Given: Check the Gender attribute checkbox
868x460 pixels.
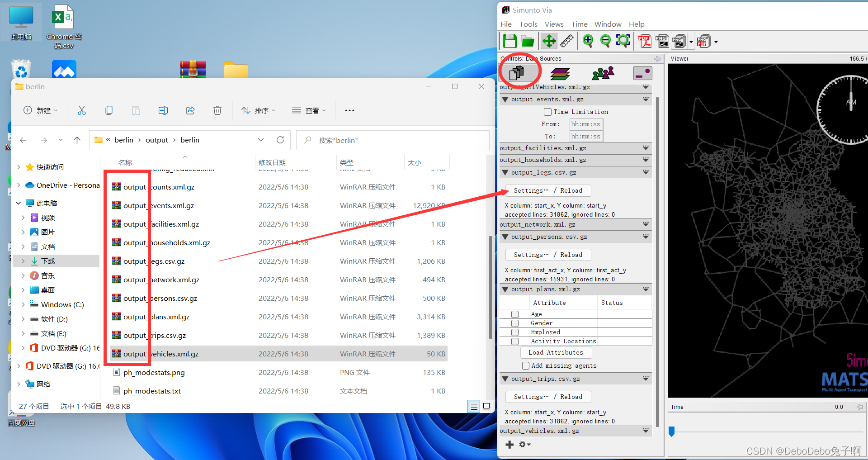Looking at the screenshot, I should tap(515, 323).
